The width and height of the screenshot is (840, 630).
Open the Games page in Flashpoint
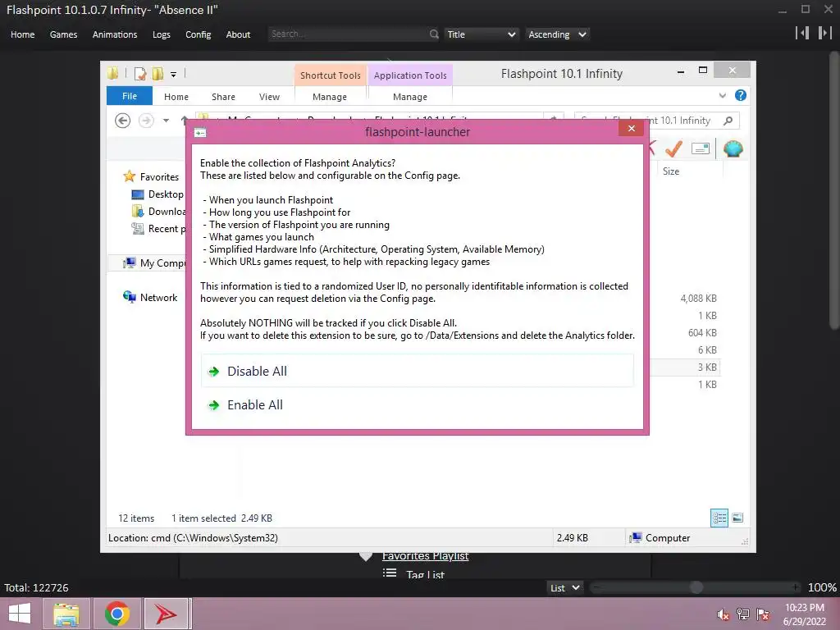63,34
